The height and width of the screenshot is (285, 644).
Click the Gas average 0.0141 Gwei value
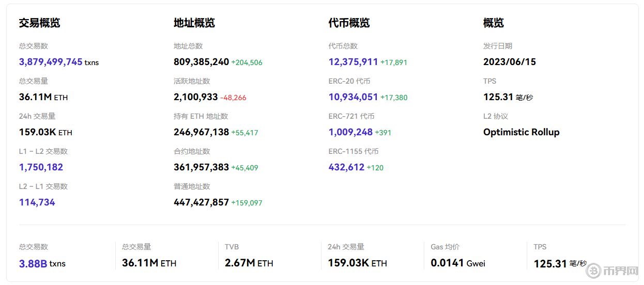pyautogui.click(x=457, y=263)
